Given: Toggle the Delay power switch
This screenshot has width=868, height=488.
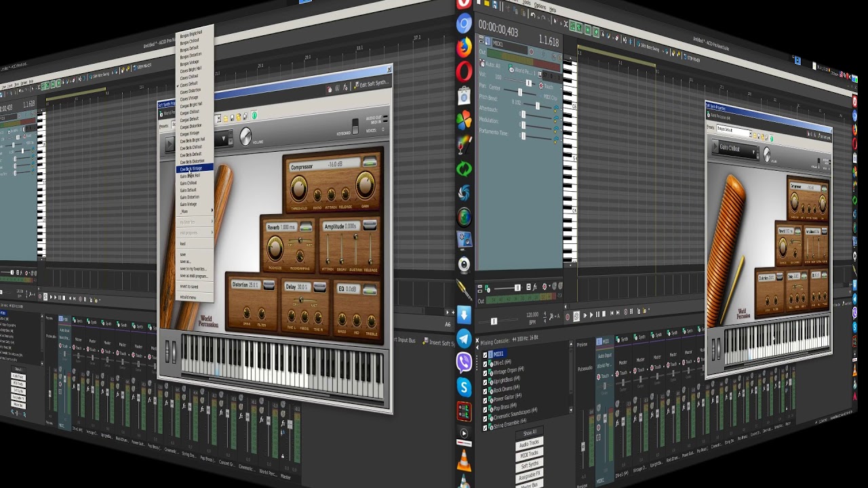Looking at the screenshot, I should click(319, 287).
